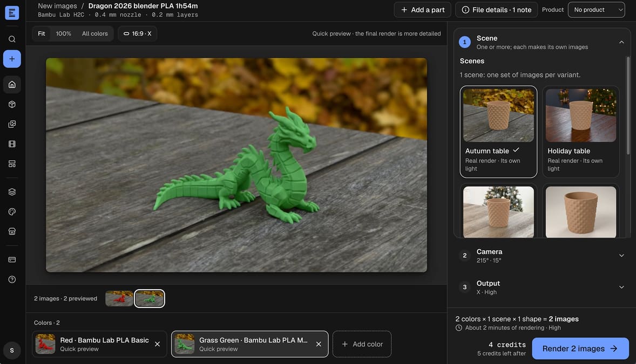This screenshot has height=364, width=636.
Task: Open the layout templates icon in the sidebar
Action: pos(12,164)
